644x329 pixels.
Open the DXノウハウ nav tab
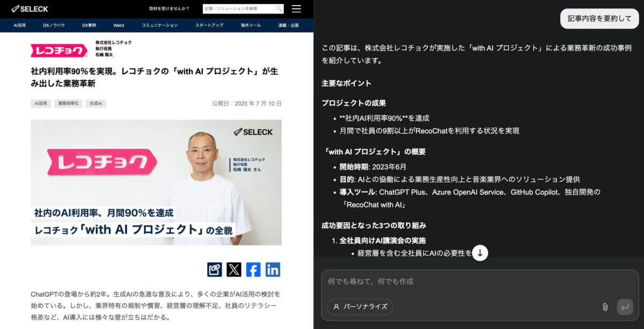(x=54, y=25)
